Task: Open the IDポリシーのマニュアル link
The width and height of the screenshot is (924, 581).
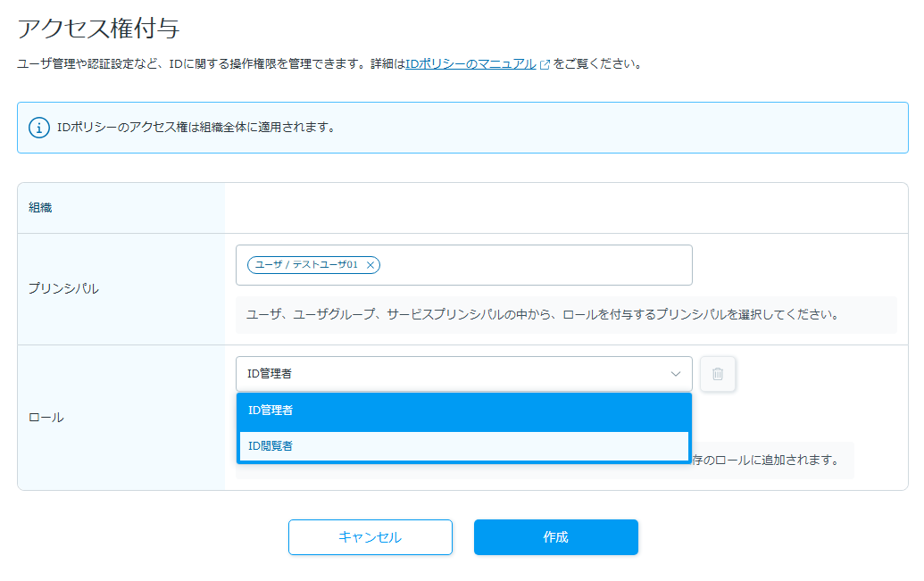Action: click(x=470, y=64)
